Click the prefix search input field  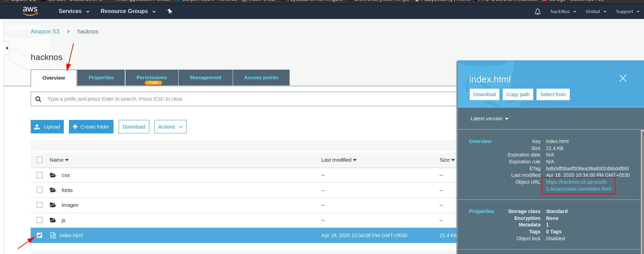(244, 99)
